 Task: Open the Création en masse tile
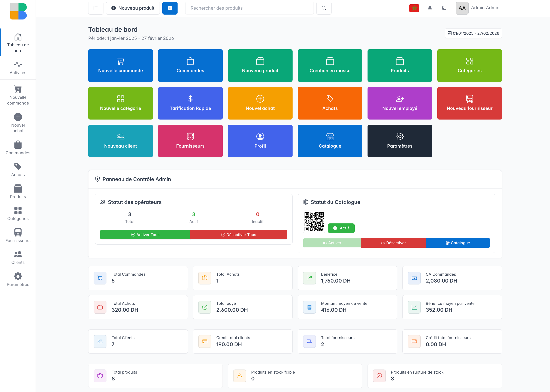coord(330,66)
